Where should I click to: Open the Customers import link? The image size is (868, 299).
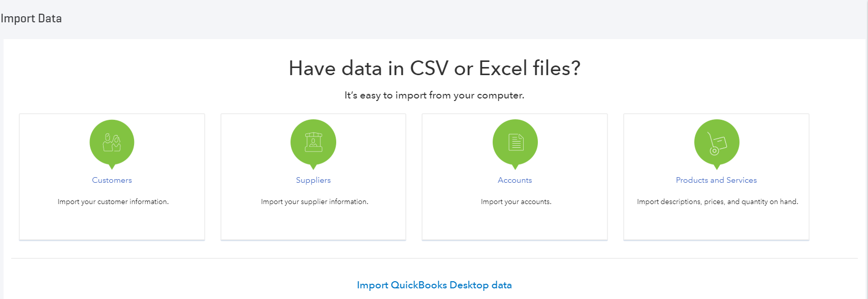click(x=112, y=180)
